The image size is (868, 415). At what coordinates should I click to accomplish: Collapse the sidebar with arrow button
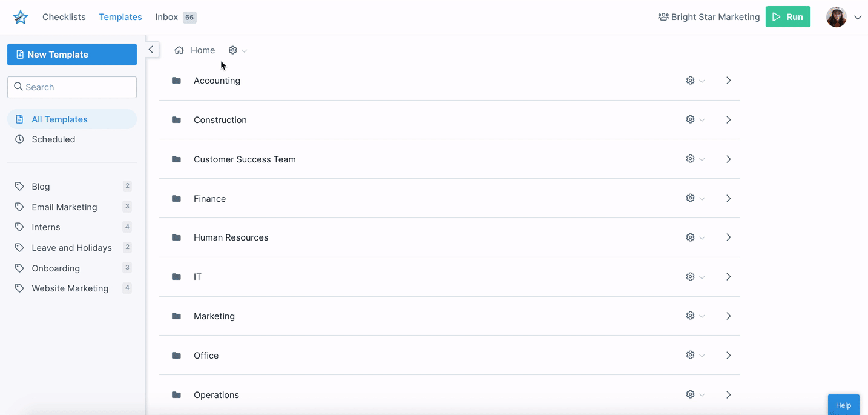151,50
